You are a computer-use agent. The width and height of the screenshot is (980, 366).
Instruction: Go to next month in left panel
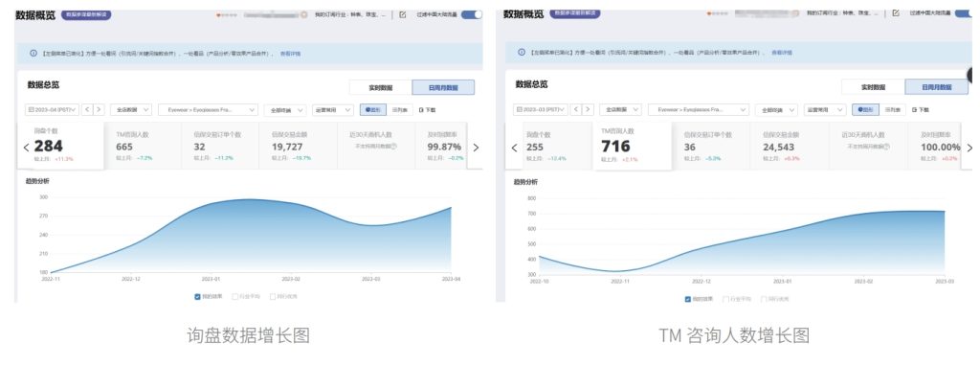(x=99, y=109)
